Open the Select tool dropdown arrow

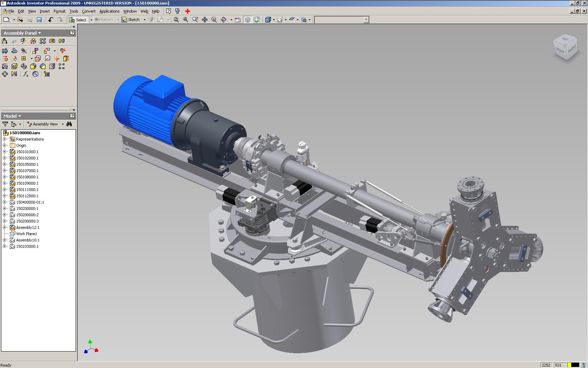point(91,20)
